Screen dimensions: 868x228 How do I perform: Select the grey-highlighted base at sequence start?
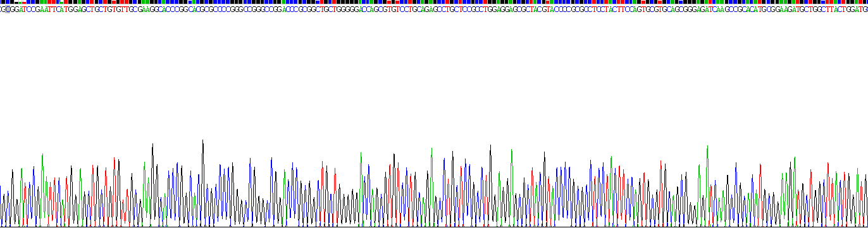[8, 9]
